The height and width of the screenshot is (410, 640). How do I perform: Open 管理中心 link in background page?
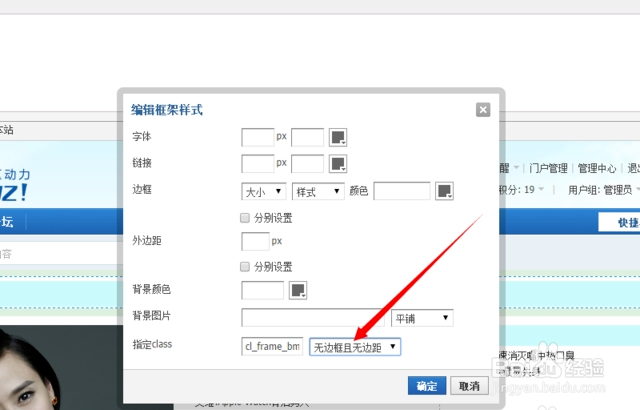coord(597,168)
